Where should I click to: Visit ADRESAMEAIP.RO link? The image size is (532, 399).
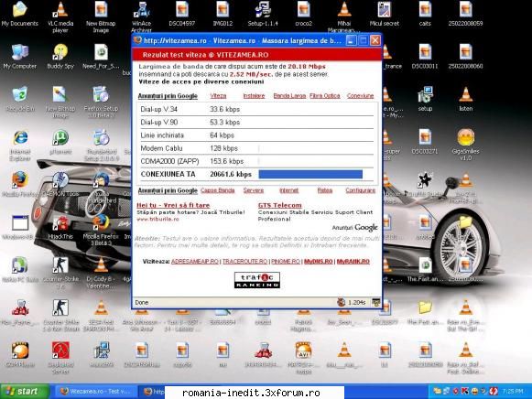pyautogui.click(x=195, y=262)
